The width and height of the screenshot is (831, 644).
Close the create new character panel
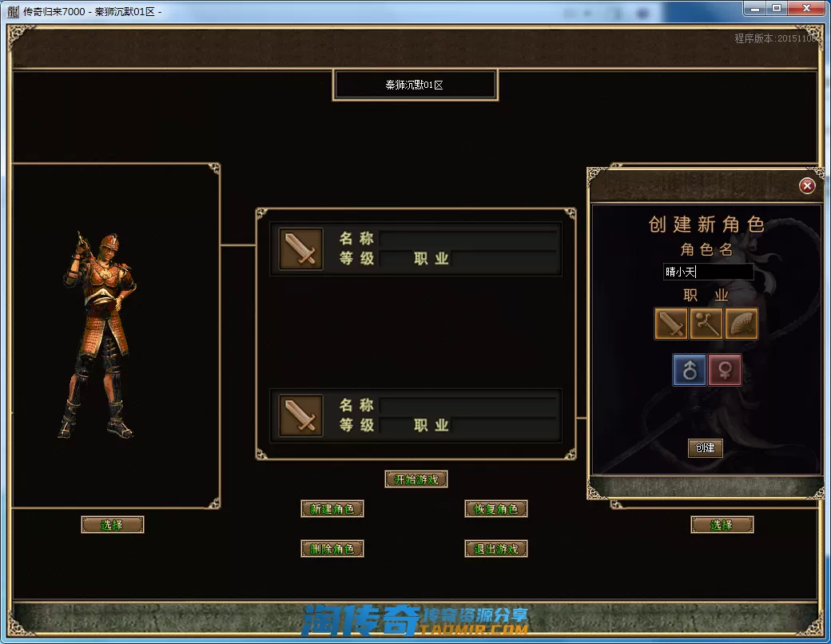pos(807,185)
